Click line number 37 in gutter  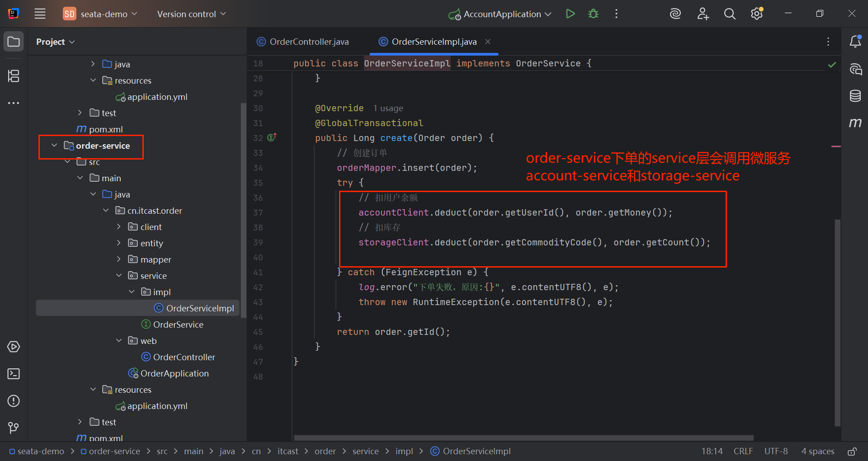point(258,212)
